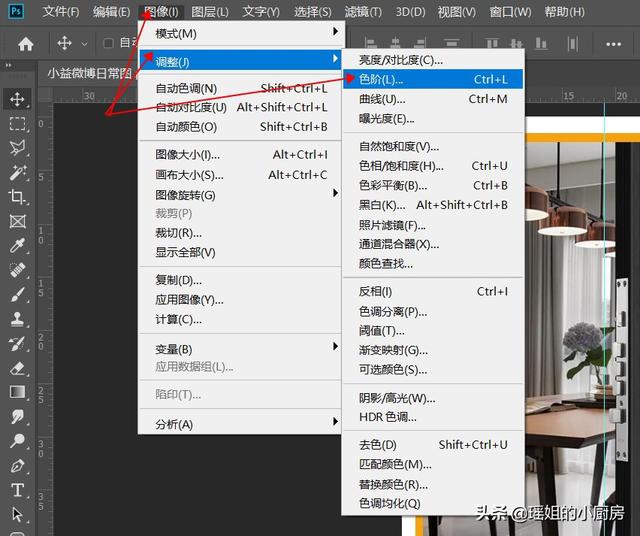Select the Polygonal Lasso tool
This screenshot has height=536, width=640.
click(x=17, y=148)
